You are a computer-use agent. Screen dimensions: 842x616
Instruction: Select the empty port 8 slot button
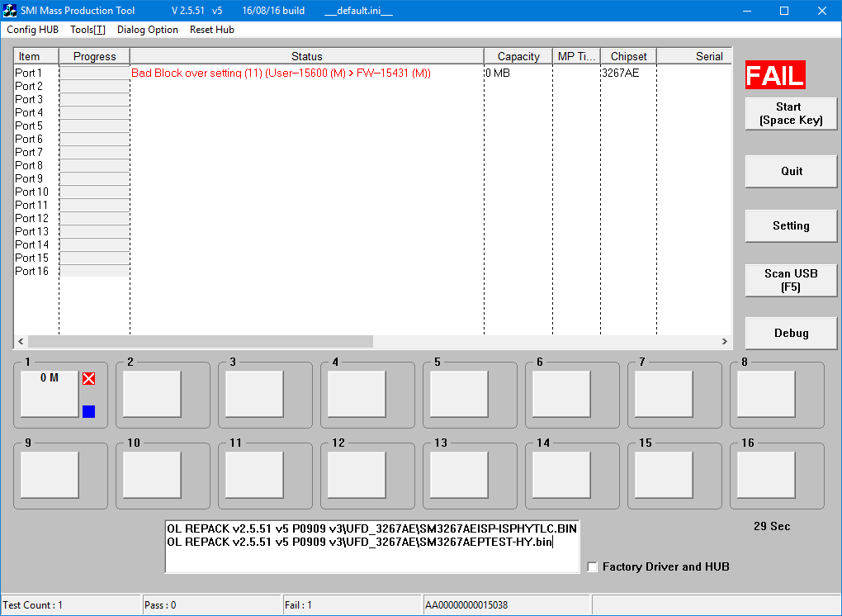(766, 394)
